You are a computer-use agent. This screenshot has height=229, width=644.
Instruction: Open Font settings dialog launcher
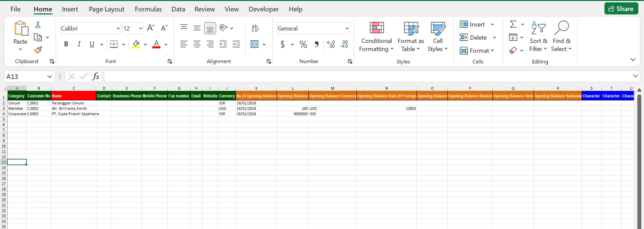pos(170,61)
